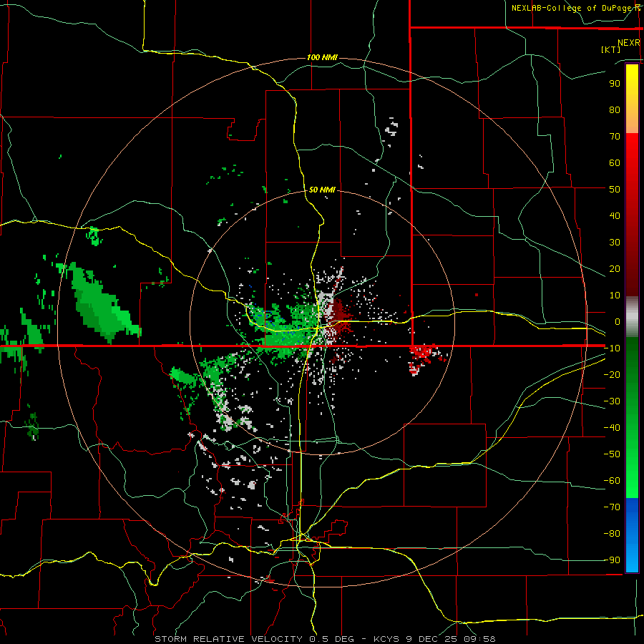Click the 60 value on velocity scale
Viewport: 644px width, 644px height.
click(615, 162)
